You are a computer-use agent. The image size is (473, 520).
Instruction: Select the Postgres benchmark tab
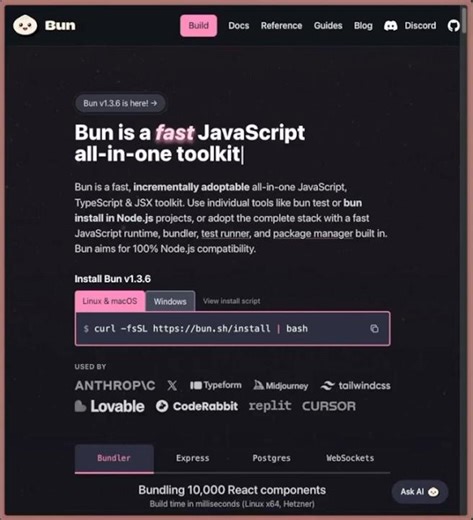point(271,458)
